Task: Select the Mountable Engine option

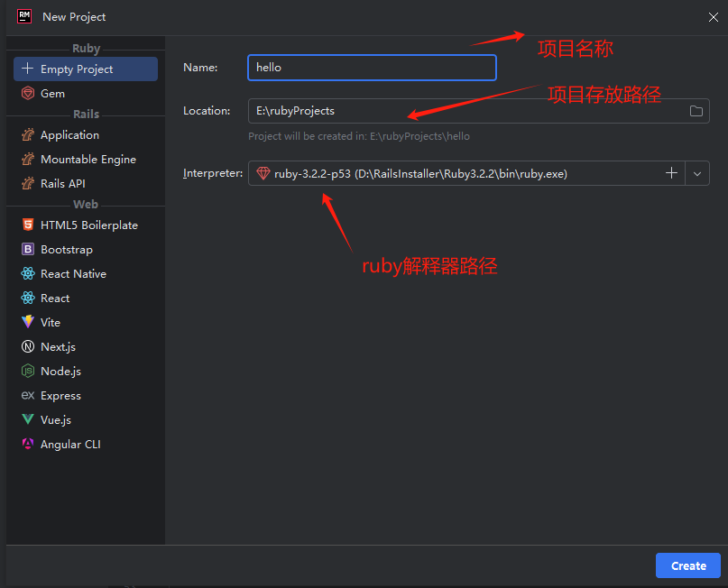Action: point(86,158)
